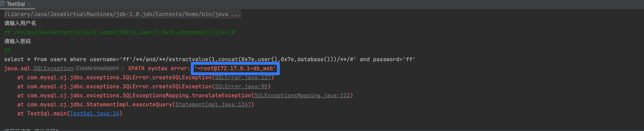Open the SQLError.java:127 link
The image size is (644, 131).
pos(243,77)
